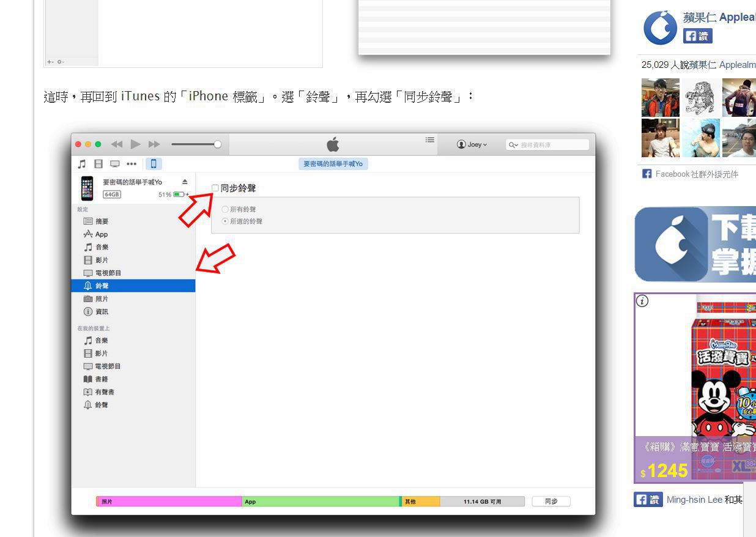Viewport: 756px width, 537px height.
Task: Open 有聲書 under 在我的裝置上
Action: [133, 391]
